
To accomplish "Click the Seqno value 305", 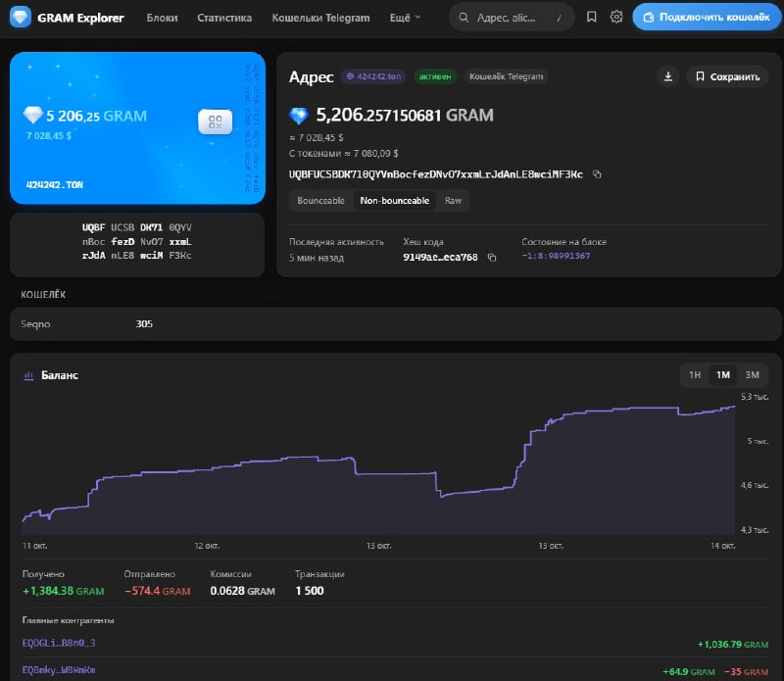I will point(144,324).
